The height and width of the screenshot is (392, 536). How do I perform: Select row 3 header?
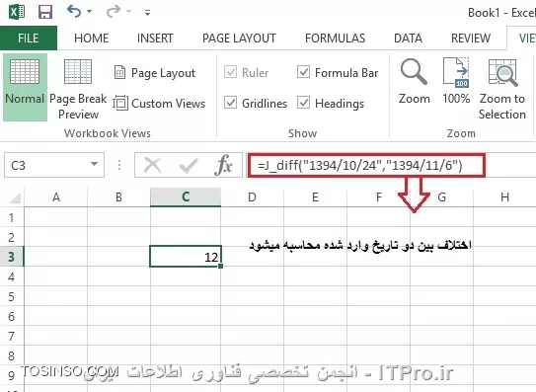[12, 257]
